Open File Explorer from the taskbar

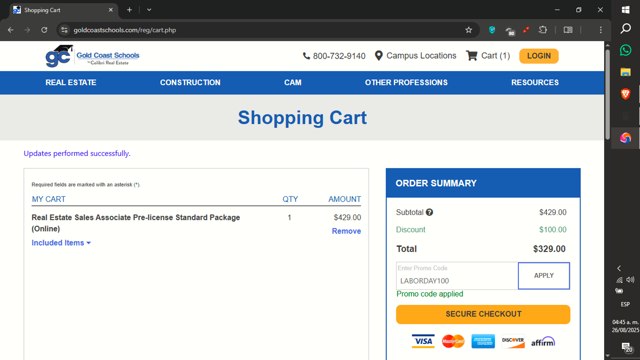point(625,72)
